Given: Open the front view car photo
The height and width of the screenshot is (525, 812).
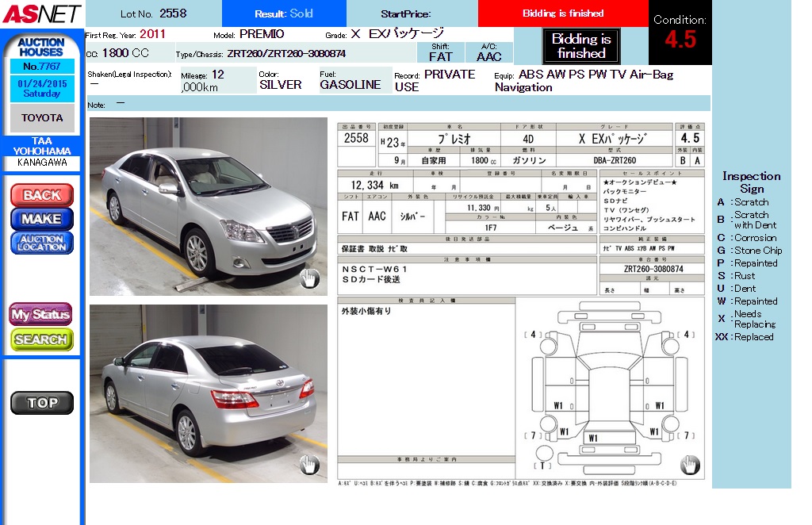Looking at the screenshot, I should 208,206.
